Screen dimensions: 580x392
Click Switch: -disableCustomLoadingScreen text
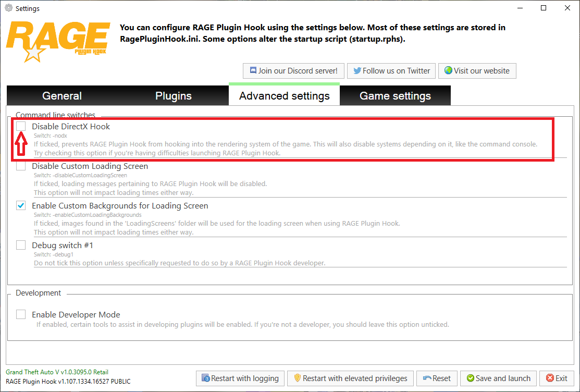point(80,175)
